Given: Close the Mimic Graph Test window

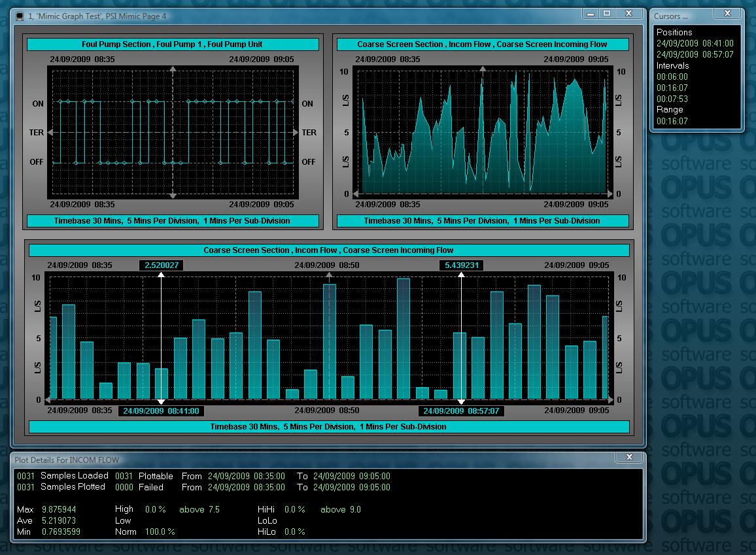Looking at the screenshot, I should [x=628, y=14].
